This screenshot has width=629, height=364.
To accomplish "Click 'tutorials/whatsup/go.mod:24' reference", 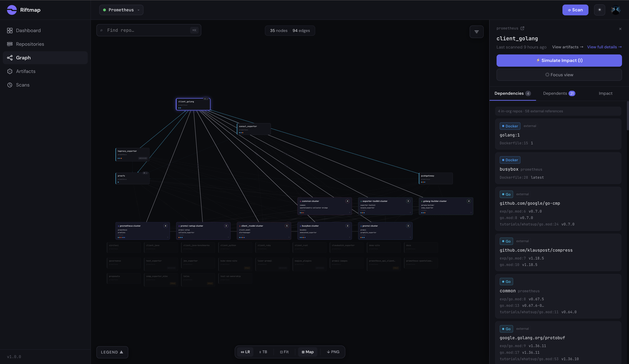I will point(529,224).
